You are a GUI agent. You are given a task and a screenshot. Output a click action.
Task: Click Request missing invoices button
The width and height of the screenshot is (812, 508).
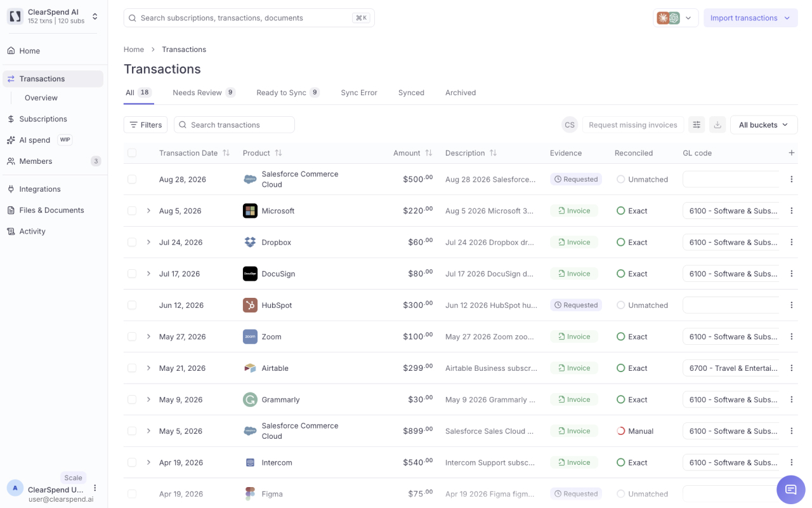tap(632, 125)
